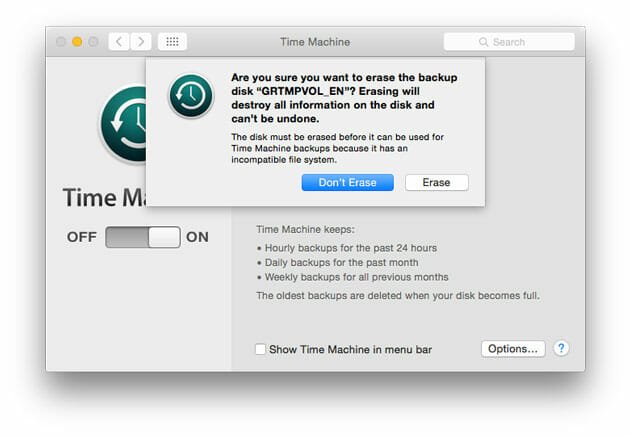The image size is (630, 436).
Task: Focus the Search input field
Action: click(509, 42)
